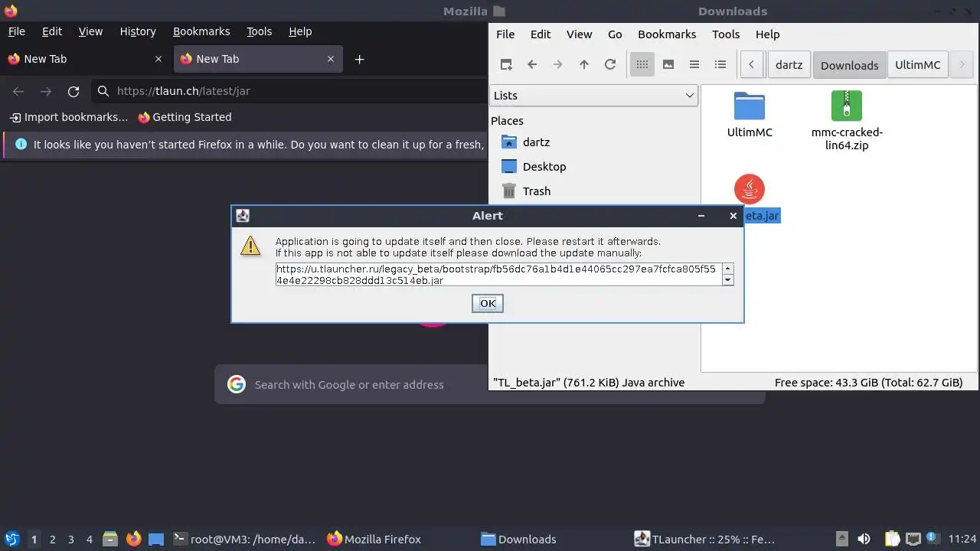Open new tab icon in file manager toolbar

[506, 65]
